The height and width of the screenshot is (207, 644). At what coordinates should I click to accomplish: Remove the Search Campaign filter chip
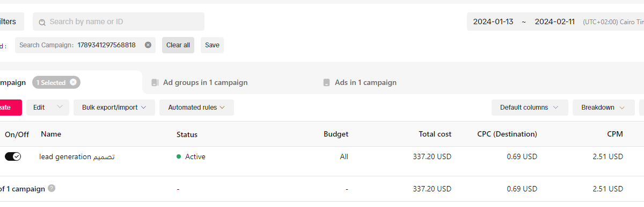148,45
